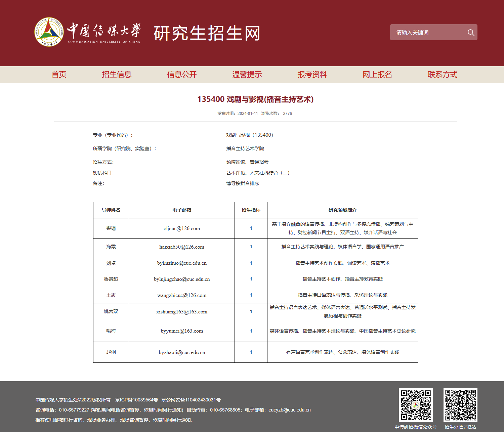This screenshot has width=504, height=432.
Task: Focus the keyword search input field
Action: pos(428,32)
